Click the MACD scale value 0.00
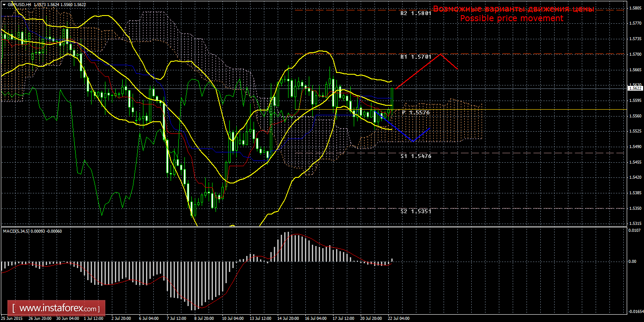644x322 pixels. [632, 262]
